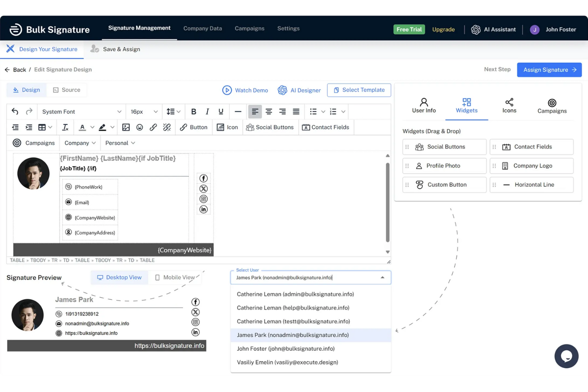Switch to the Icons panel tab
Image resolution: width=588 pixels, height=392 pixels.
[509, 106]
